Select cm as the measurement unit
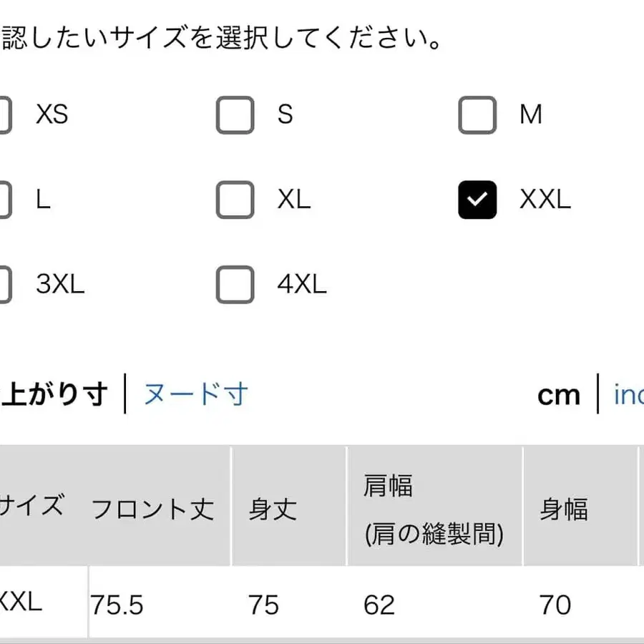The width and height of the screenshot is (644, 644). click(x=559, y=395)
